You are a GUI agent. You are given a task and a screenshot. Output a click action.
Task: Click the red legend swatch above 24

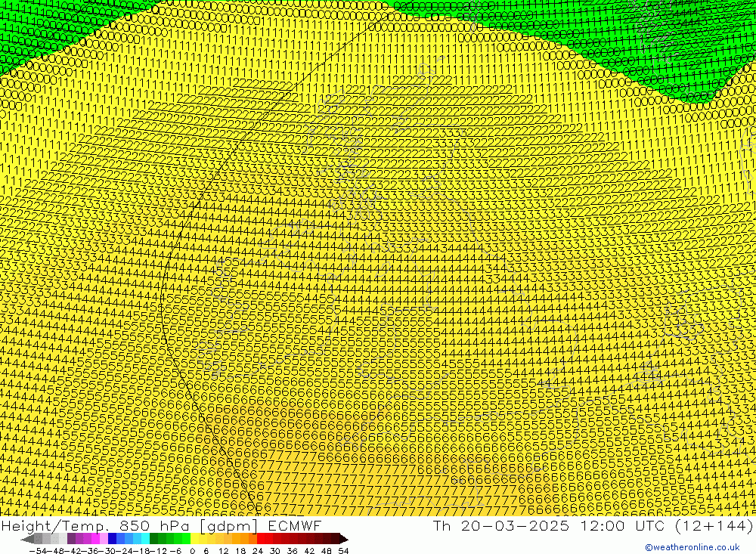[261, 539]
